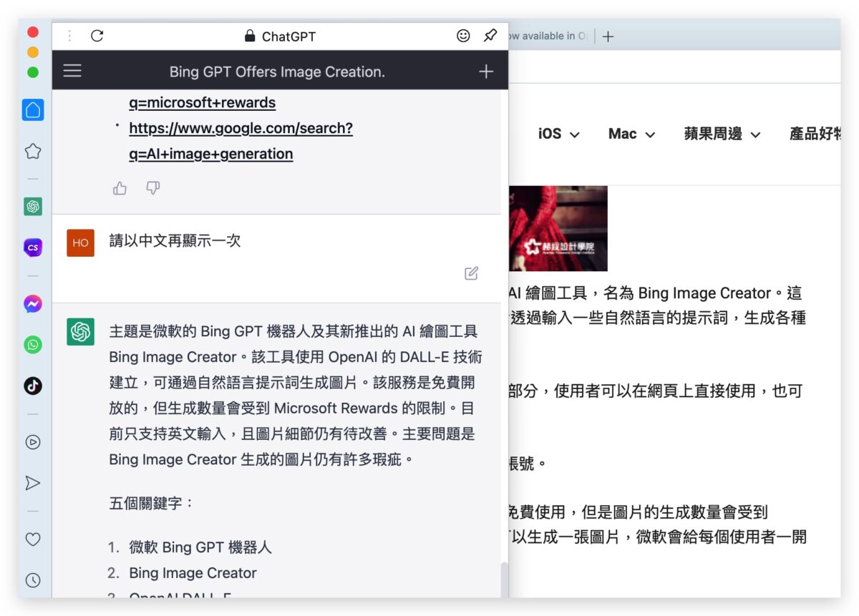Viewport: 859px width, 616px height.
Task: Open TikTok in sidebar
Action: 33,386
